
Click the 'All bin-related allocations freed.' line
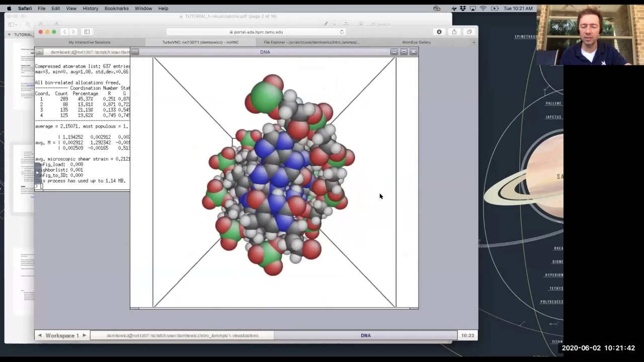77,82
